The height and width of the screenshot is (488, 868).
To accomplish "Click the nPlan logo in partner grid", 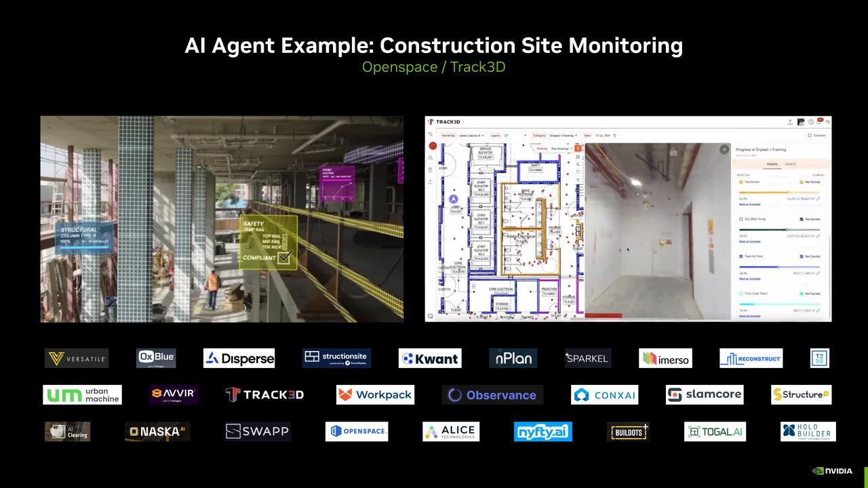I will pyautogui.click(x=513, y=358).
